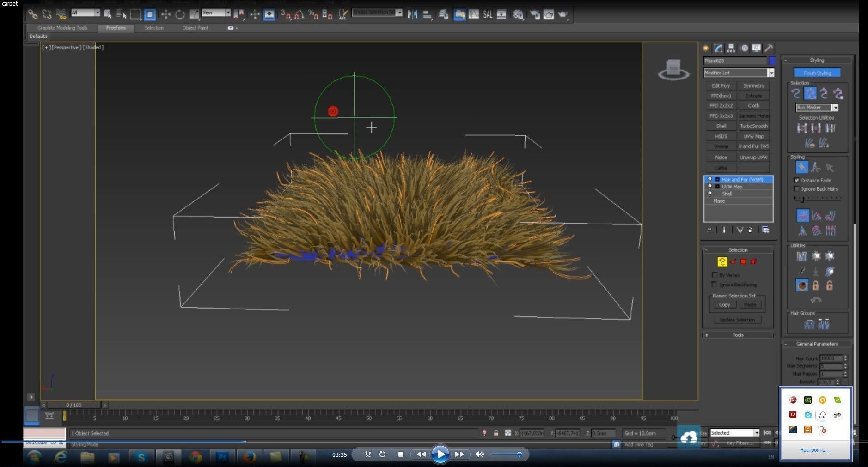Click the TurboSmooth modifier button

click(753, 126)
